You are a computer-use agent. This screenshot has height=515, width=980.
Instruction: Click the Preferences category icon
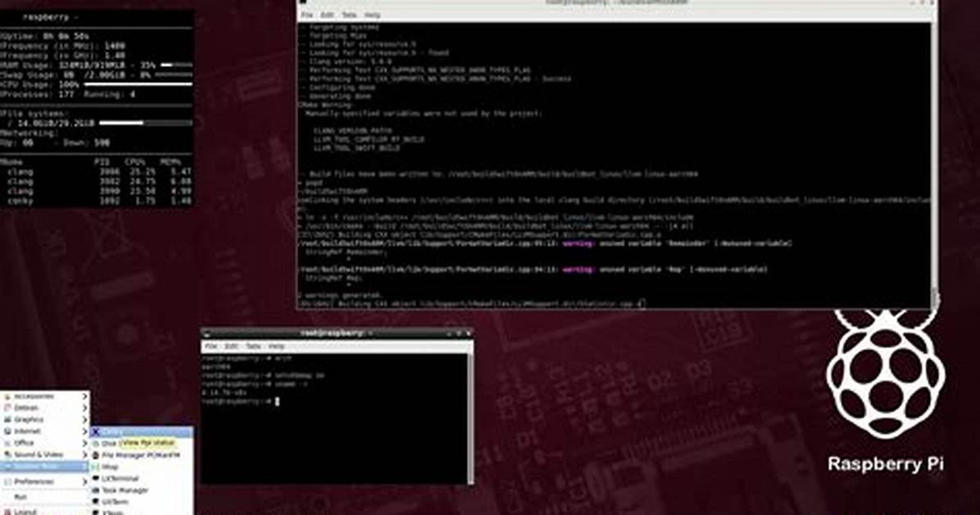pos(7,482)
